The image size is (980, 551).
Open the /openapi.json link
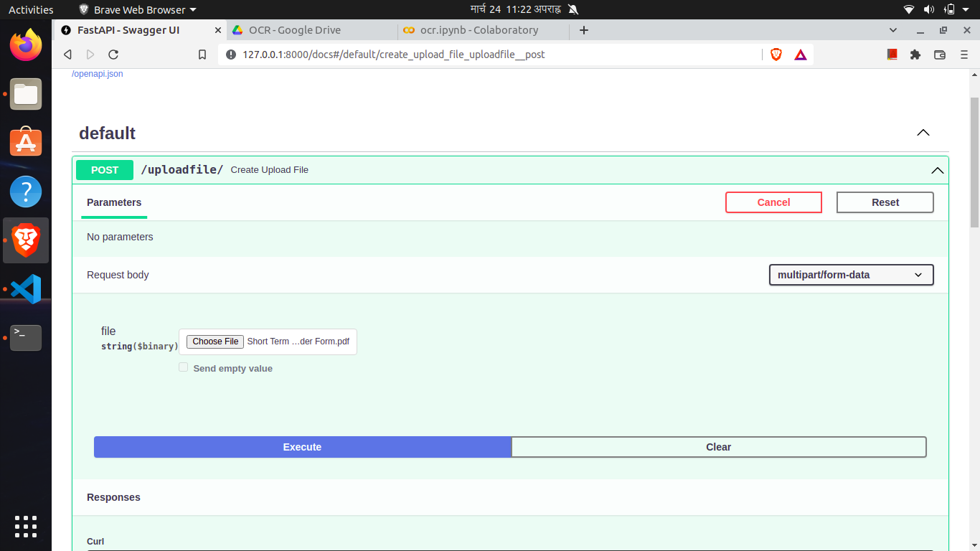coord(97,74)
